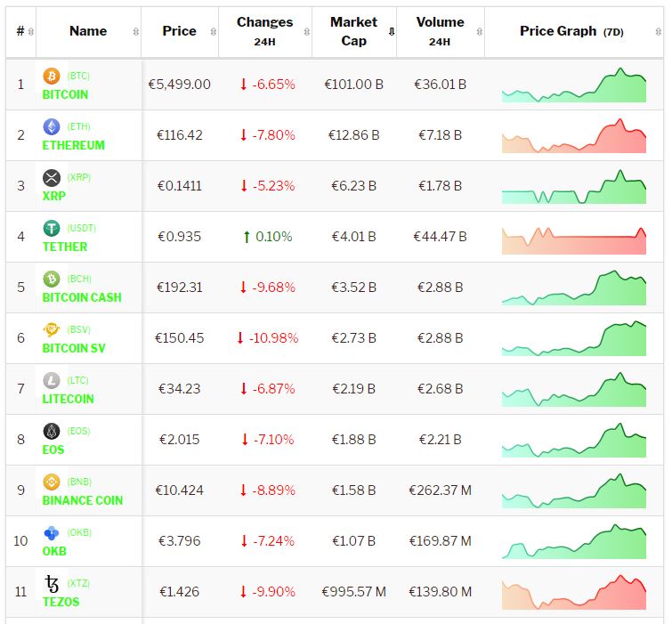Viewport: 672px width, 624px height.
Task: View Tether 7-day price graph
Action: pos(574,237)
